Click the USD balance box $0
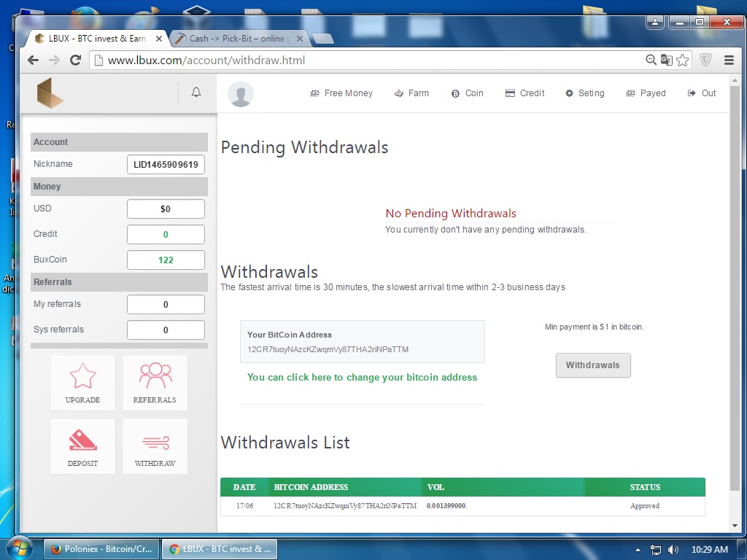Viewport: 747px width, 560px height. coord(166,209)
